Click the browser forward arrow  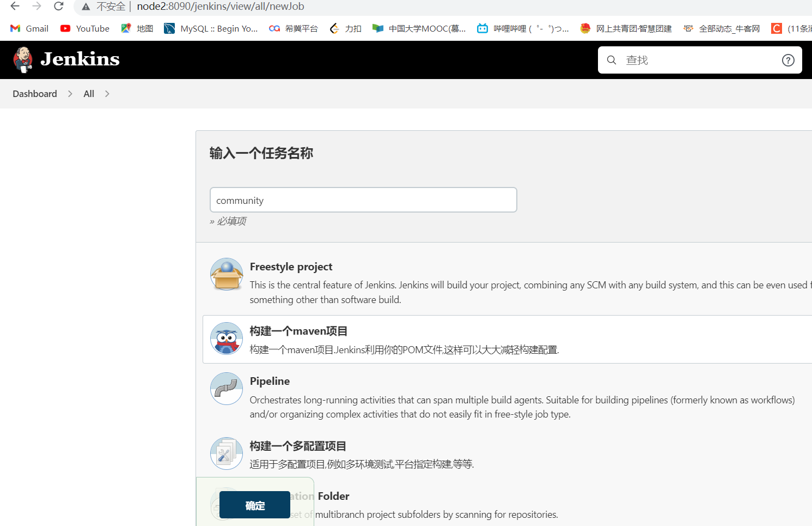pos(36,7)
